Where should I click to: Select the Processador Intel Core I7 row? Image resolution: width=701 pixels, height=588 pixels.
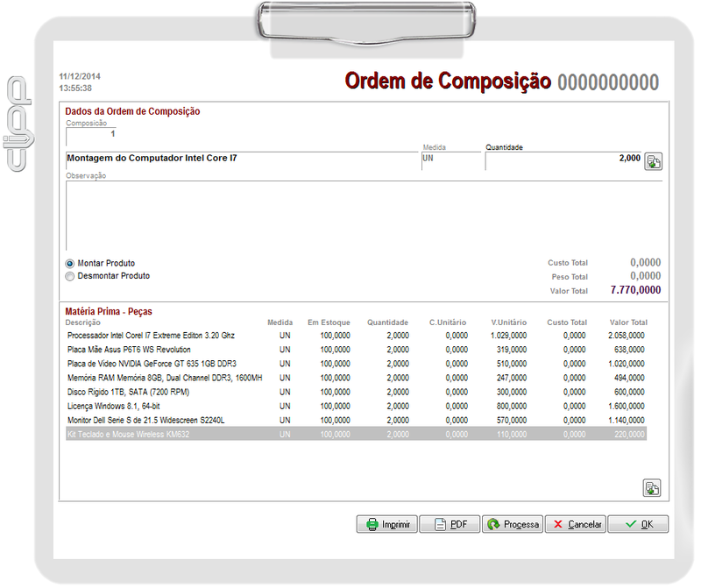pyautogui.click(x=151, y=336)
